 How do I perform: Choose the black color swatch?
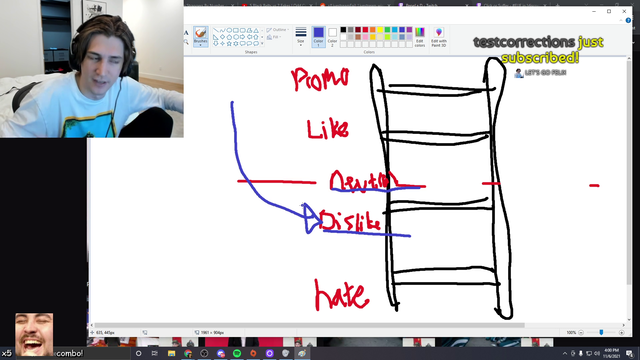pos(343,29)
